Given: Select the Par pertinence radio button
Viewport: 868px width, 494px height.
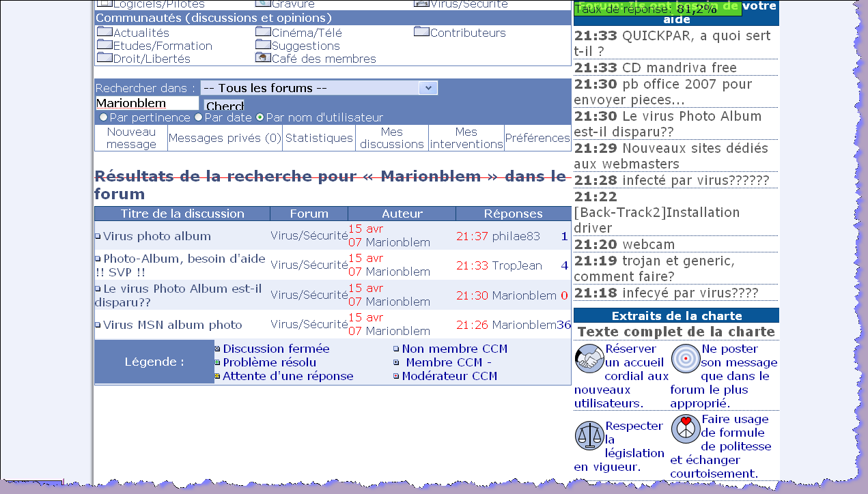Looking at the screenshot, I should [104, 117].
